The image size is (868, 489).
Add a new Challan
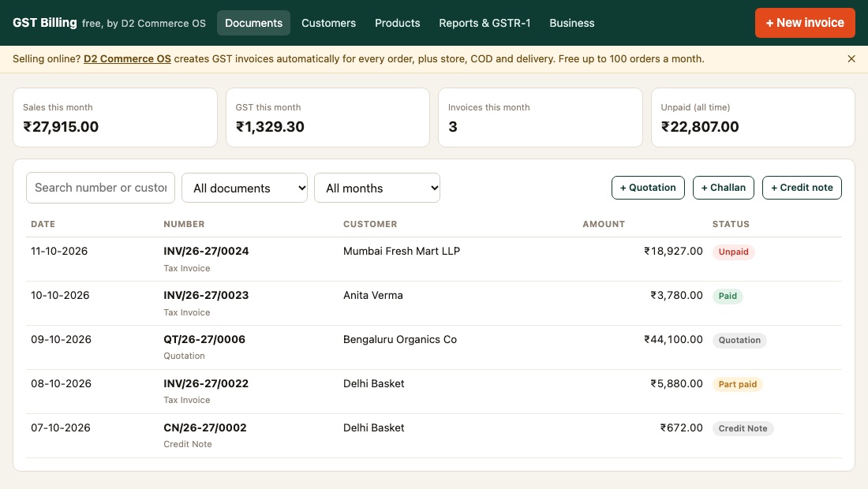point(724,188)
